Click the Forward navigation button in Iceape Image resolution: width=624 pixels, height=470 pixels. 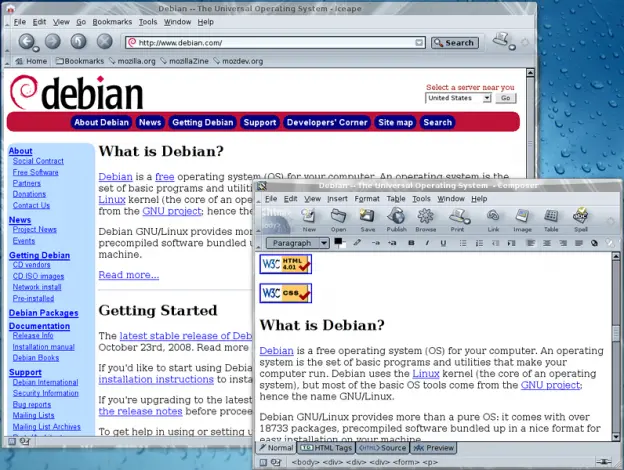53,41
